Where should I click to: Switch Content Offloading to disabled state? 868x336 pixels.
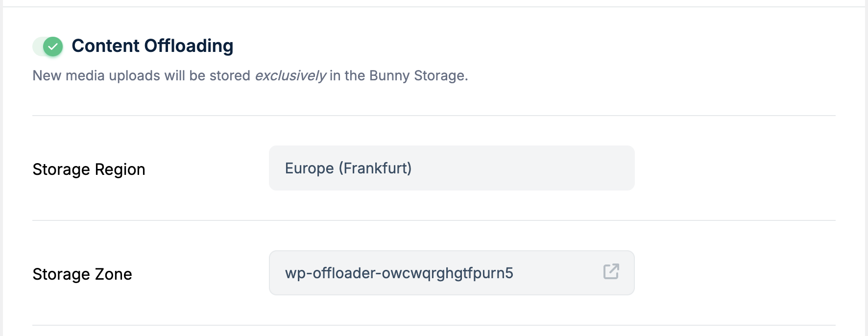[x=48, y=46]
